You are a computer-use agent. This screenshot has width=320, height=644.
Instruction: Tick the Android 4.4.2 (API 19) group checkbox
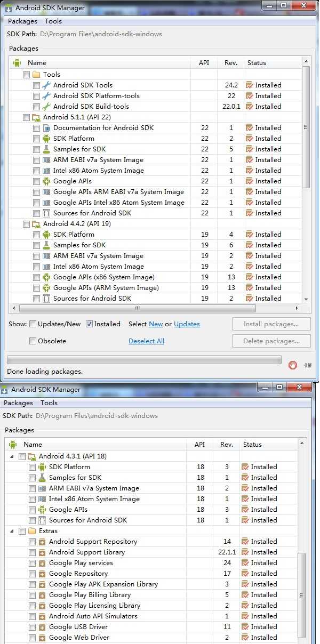tap(26, 224)
